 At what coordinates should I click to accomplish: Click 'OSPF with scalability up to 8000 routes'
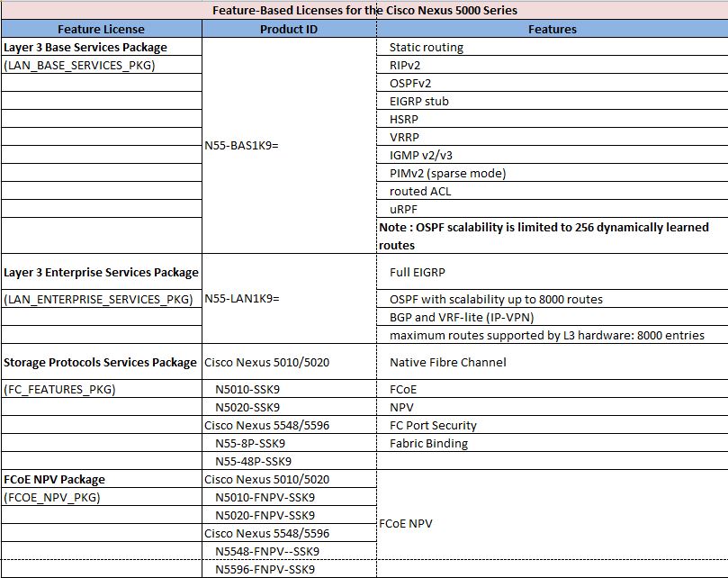point(552,299)
